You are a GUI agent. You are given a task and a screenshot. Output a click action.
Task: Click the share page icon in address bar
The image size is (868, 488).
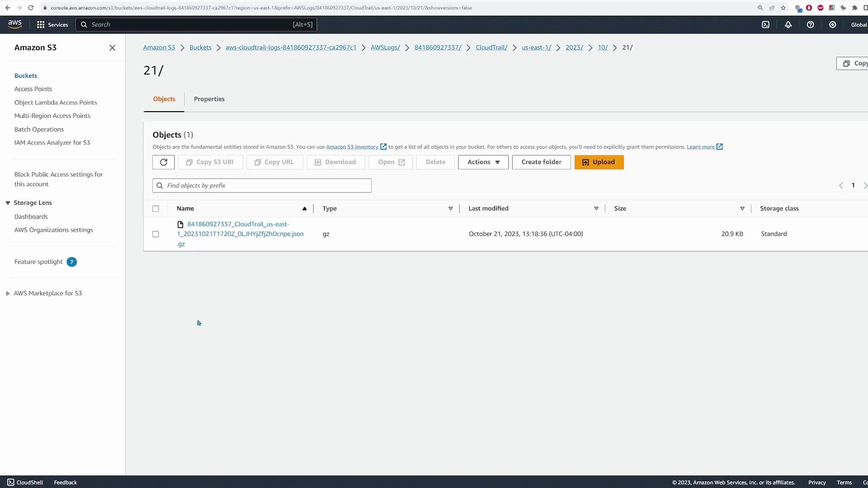coord(771,8)
